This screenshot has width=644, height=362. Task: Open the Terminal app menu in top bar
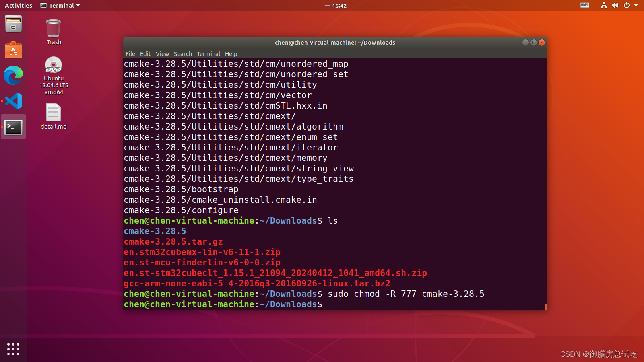[60, 6]
